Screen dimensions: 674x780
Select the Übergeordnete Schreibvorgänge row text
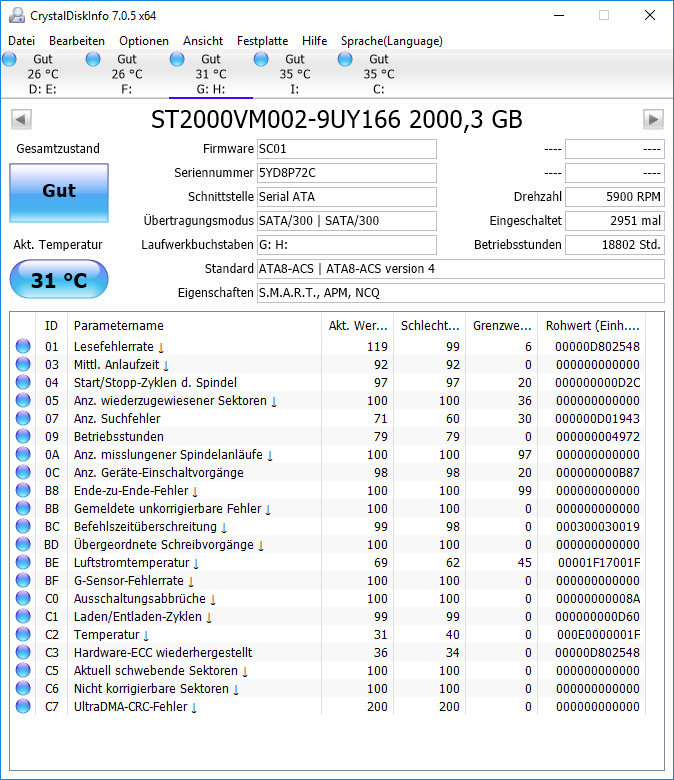(164, 544)
